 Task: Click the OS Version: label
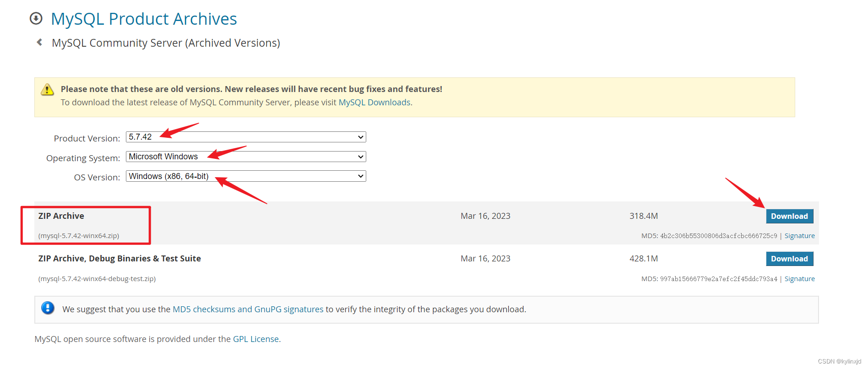pos(97,177)
